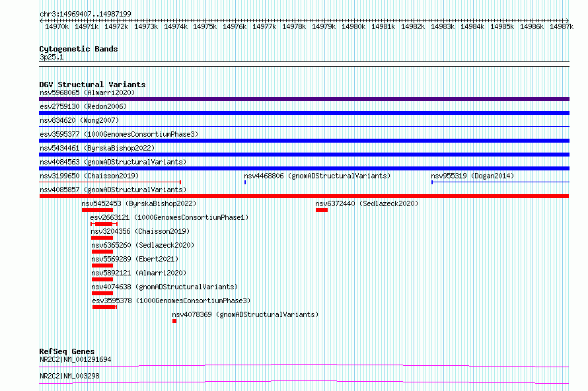Open nsv4078369 (gnomADStructuralVariants) label
This screenshot has width=588, height=391.
click(x=245, y=314)
